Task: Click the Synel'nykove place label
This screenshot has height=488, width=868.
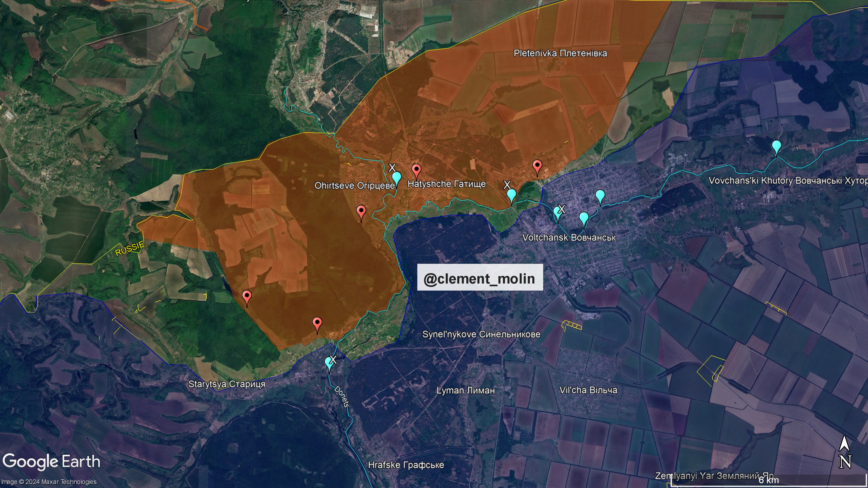Action: [481, 334]
